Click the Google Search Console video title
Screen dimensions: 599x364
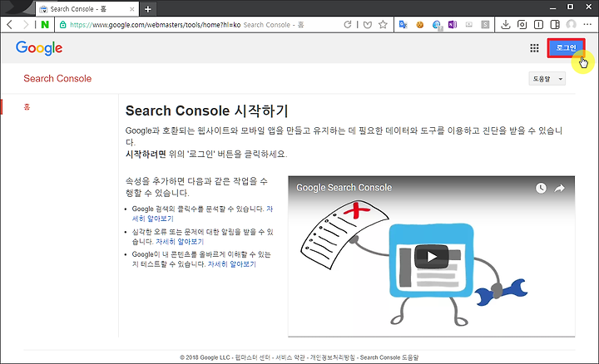[x=344, y=188]
